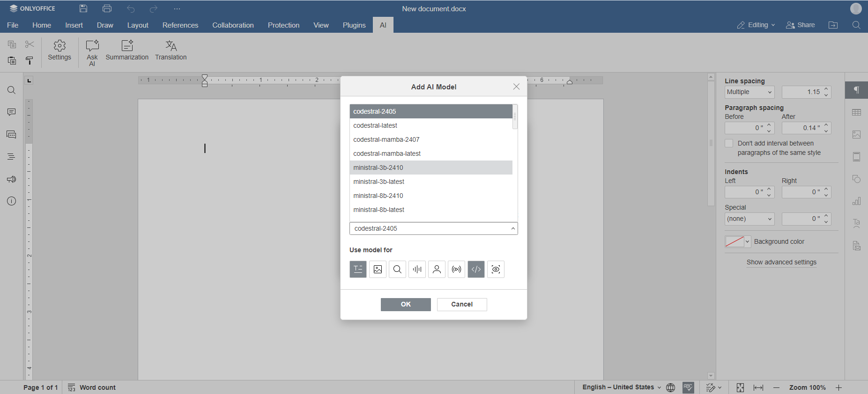The width and height of the screenshot is (868, 394).
Task: Click the Print icon in title bar
Action: (107, 8)
